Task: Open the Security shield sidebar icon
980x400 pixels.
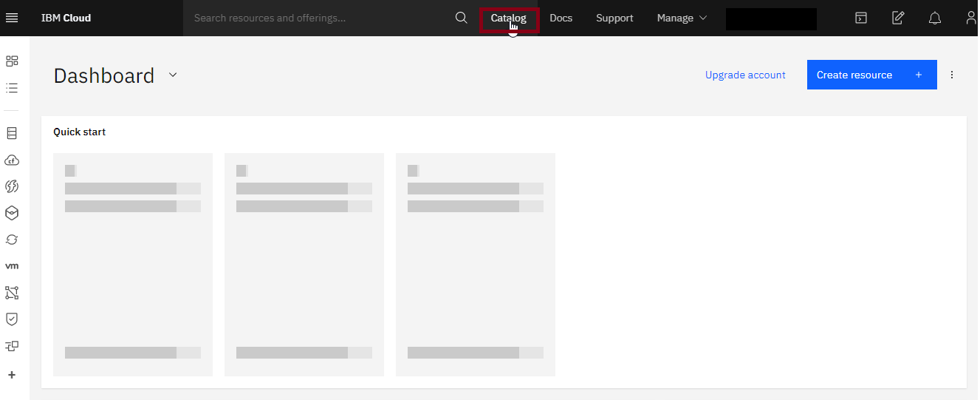Action: [x=12, y=319]
